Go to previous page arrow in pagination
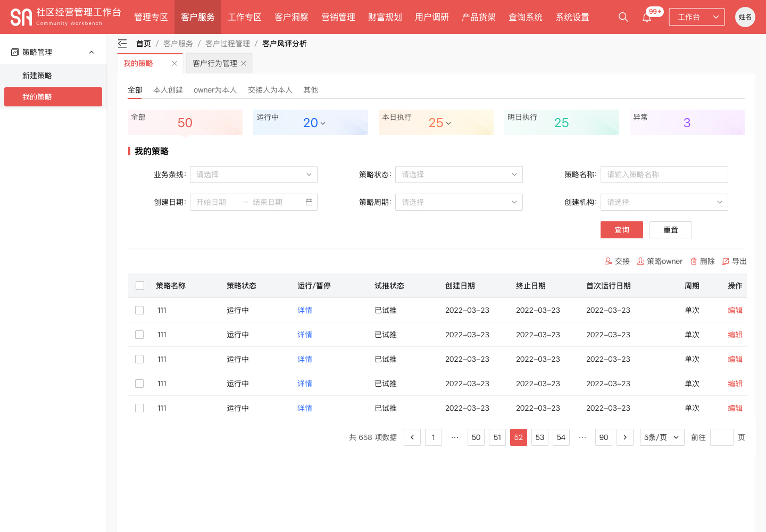The width and height of the screenshot is (766, 532). coord(412,437)
